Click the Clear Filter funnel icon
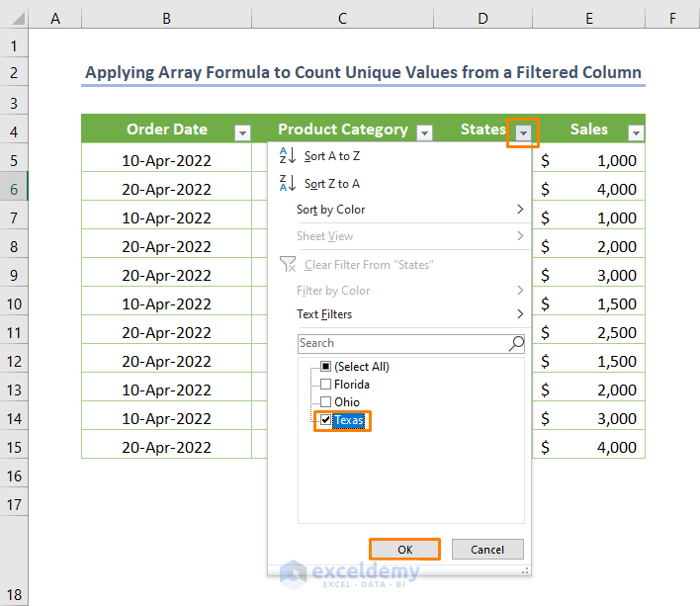This screenshot has width=700, height=606. (288, 264)
